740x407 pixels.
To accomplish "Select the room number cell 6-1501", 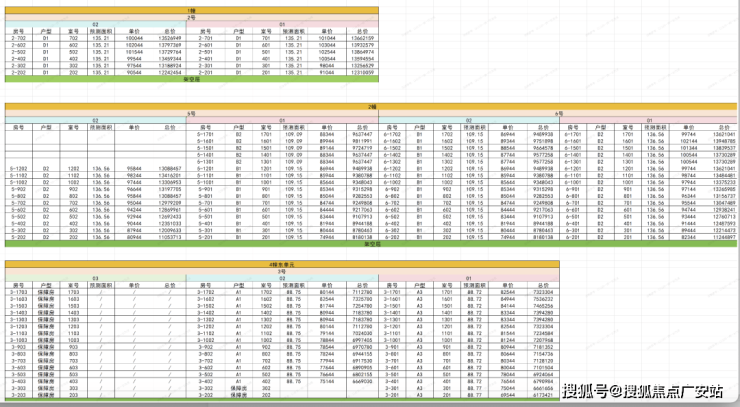I will coord(573,148).
